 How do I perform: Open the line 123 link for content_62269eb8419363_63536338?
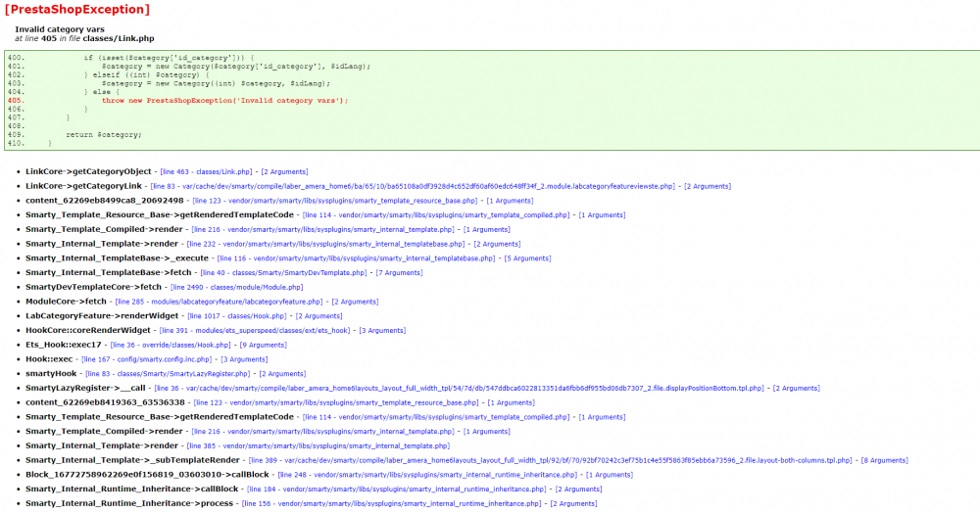336,402
